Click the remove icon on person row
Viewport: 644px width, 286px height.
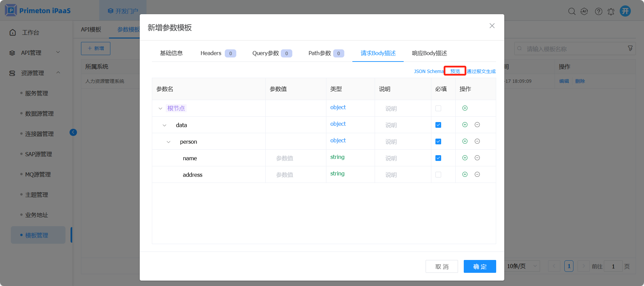tap(477, 141)
